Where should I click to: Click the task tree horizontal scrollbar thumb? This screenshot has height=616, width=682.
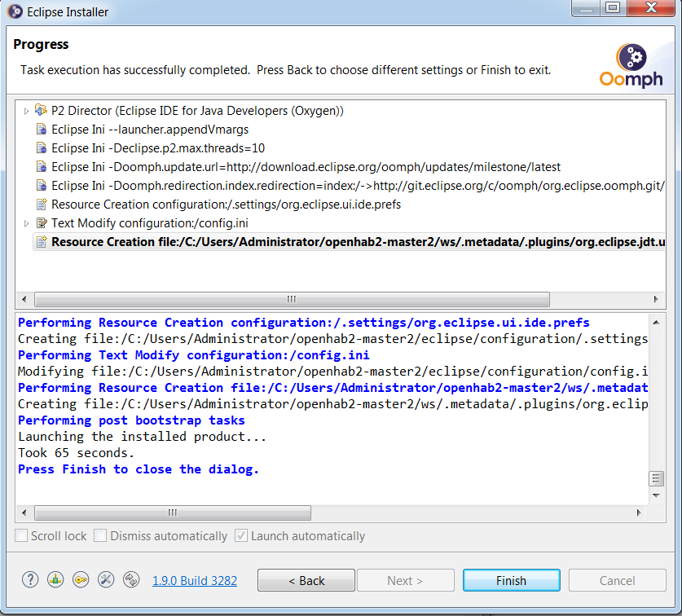292,299
